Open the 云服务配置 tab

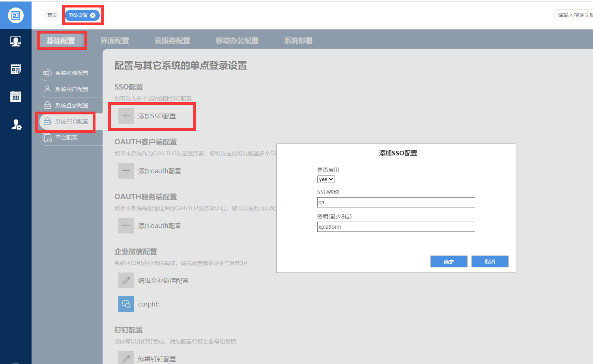[172, 41]
